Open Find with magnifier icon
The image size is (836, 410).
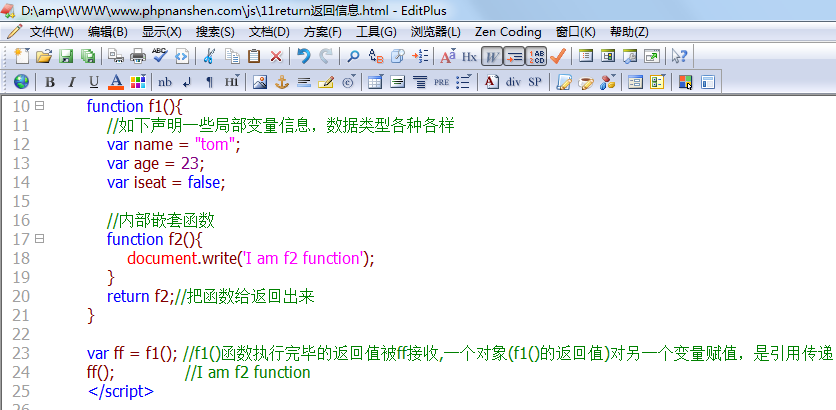pos(353,56)
